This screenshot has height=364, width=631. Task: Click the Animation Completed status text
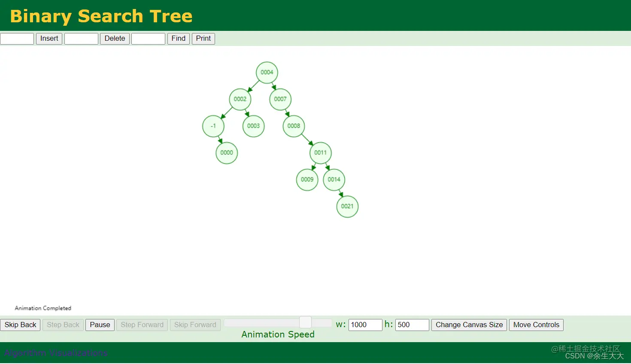[43, 308]
